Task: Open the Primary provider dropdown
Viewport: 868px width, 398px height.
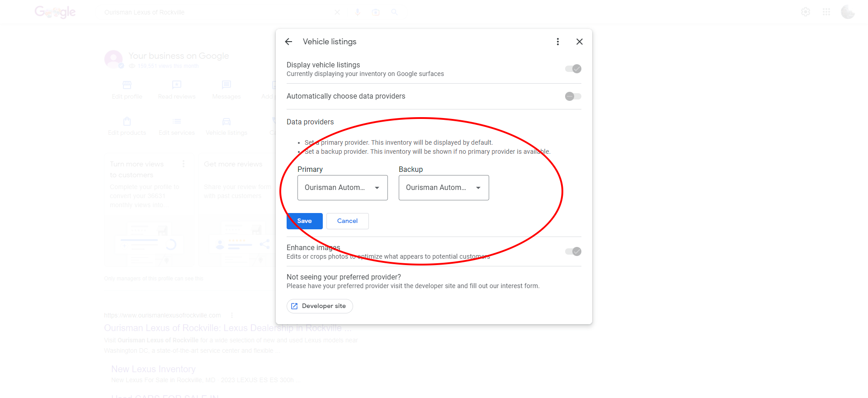Action: point(343,188)
